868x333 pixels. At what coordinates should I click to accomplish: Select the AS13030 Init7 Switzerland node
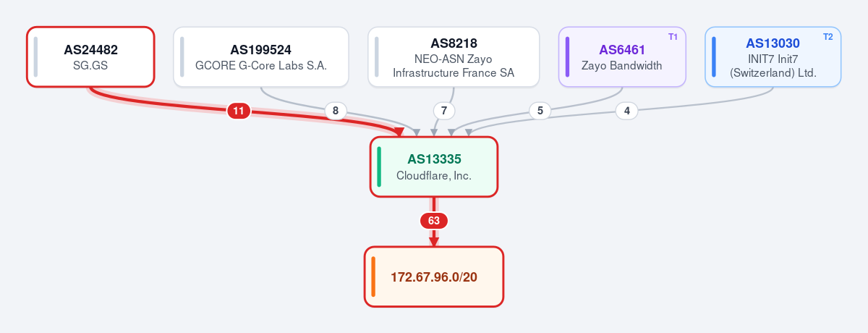tap(773, 56)
